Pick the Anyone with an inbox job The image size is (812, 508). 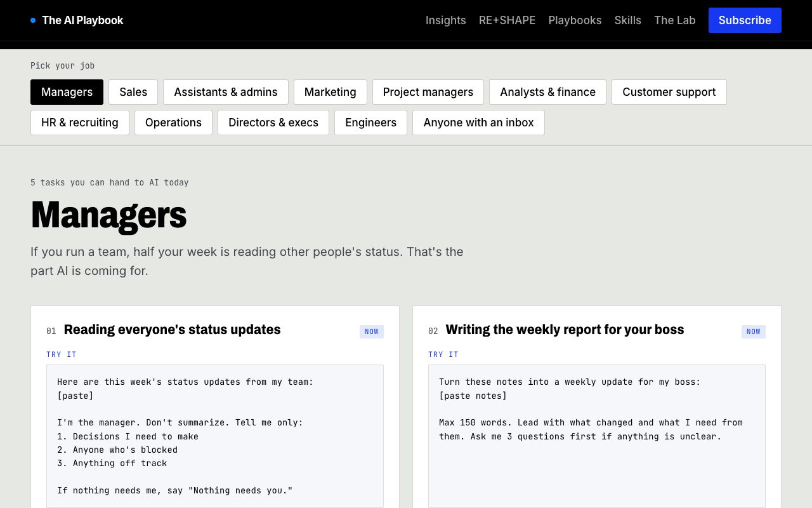click(478, 123)
